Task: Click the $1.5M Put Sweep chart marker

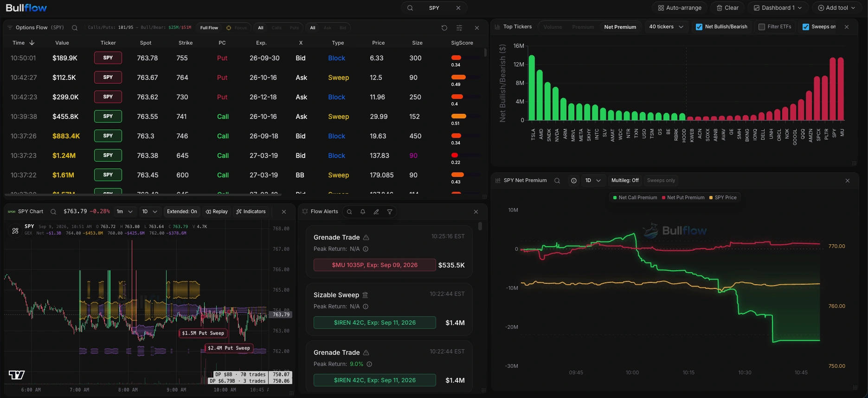Action: tap(203, 333)
